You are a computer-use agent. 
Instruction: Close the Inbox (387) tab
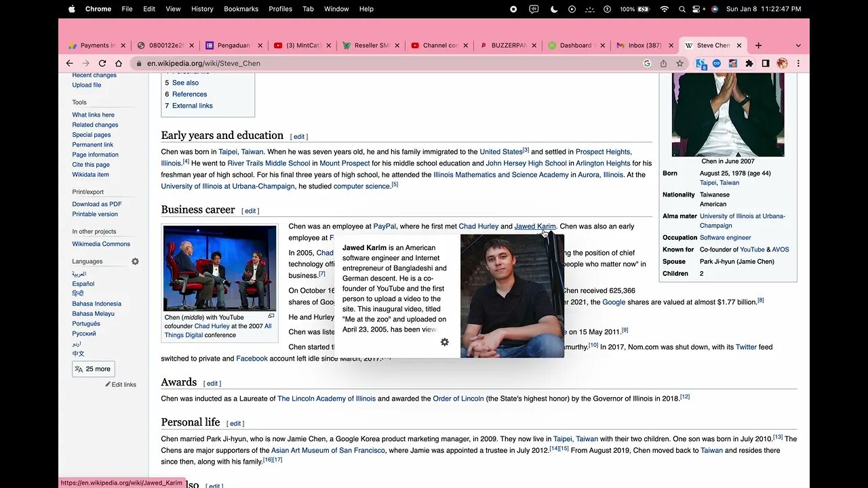(x=670, y=45)
